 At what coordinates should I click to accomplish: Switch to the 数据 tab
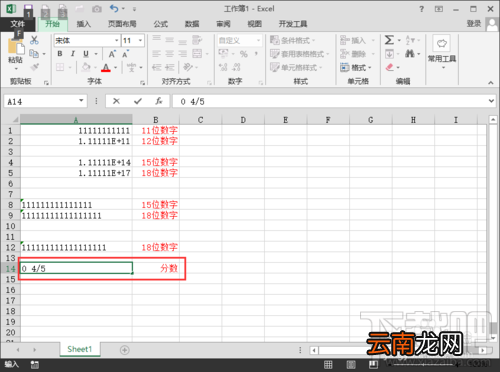pyautogui.click(x=192, y=24)
